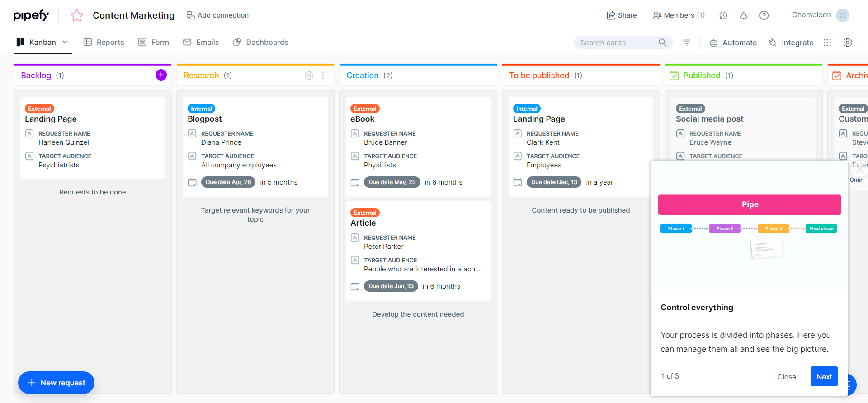868x403 pixels.
Task: Open Share pipe option
Action: (621, 15)
